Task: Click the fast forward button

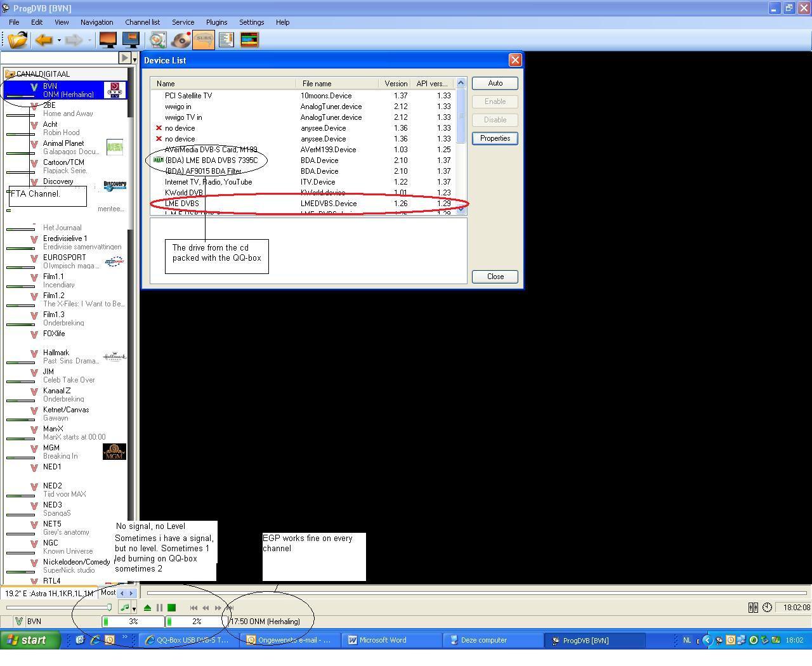Action: (218, 608)
